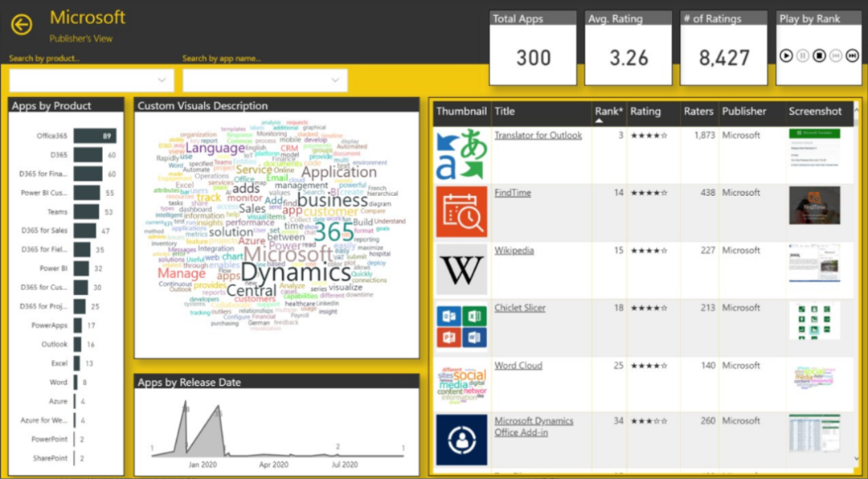
Task: Click the 365 word in word cloud
Action: (x=334, y=231)
